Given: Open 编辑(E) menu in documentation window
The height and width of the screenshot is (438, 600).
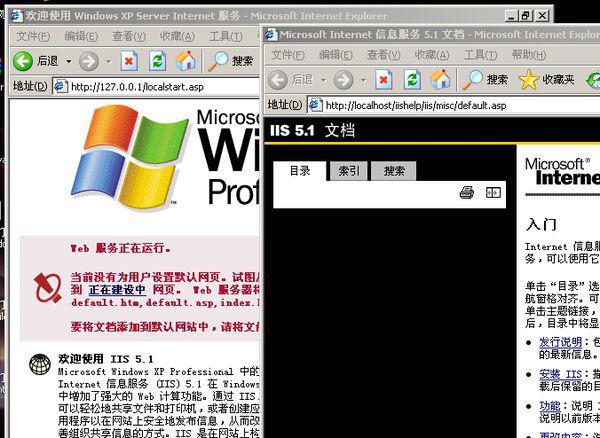Looking at the screenshot, I should pyautogui.click(x=335, y=55).
